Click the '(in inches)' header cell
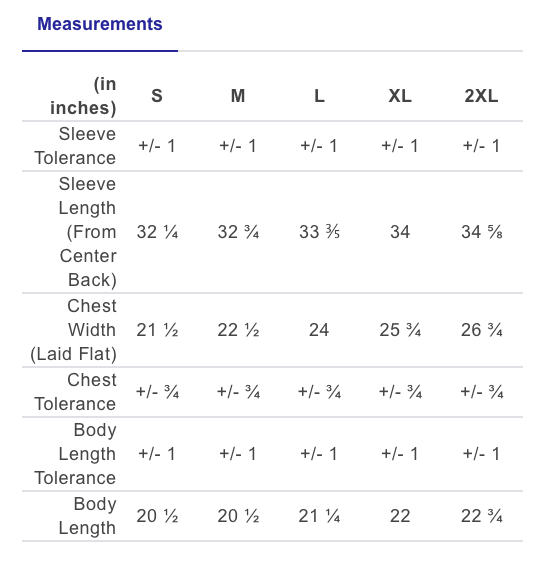The height and width of the screenshot is (566, 540). tap(83, 96)
